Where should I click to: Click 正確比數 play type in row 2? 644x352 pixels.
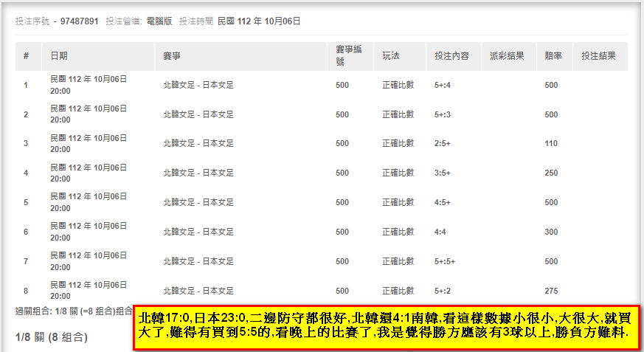point(398,114)
